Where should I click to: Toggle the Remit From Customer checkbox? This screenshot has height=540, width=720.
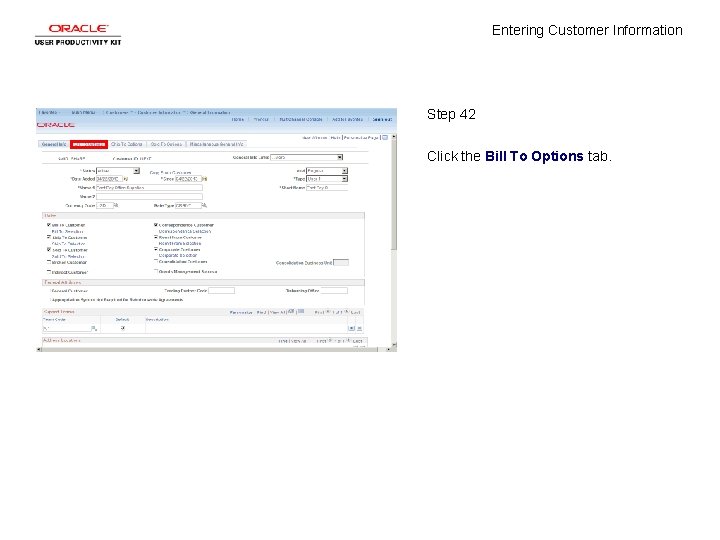[x=156, y=237]
